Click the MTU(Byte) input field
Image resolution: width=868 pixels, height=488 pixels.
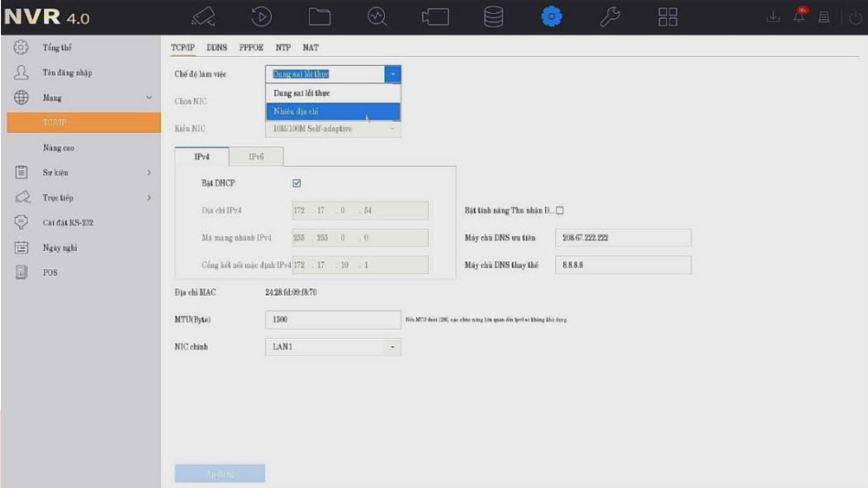pos(332,320)
